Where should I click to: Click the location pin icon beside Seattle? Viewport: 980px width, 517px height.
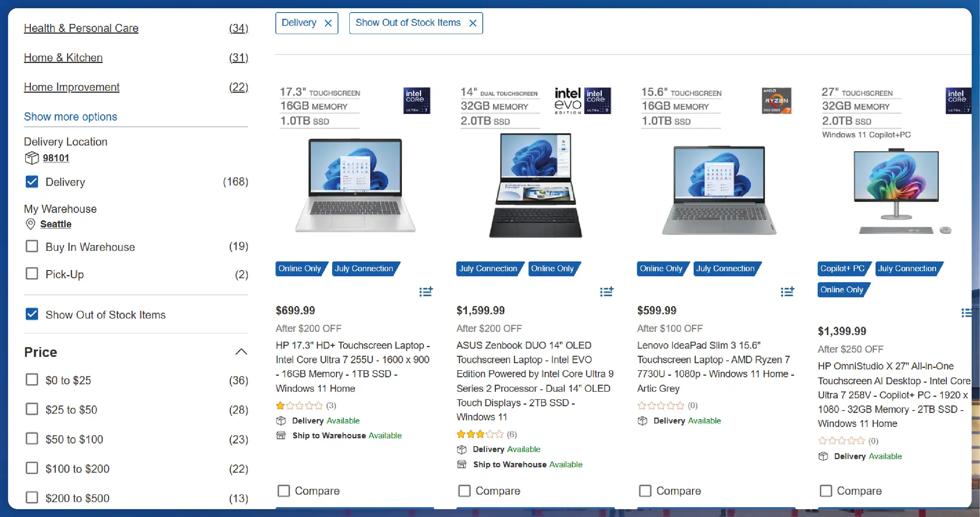click(x=30, y=224)
